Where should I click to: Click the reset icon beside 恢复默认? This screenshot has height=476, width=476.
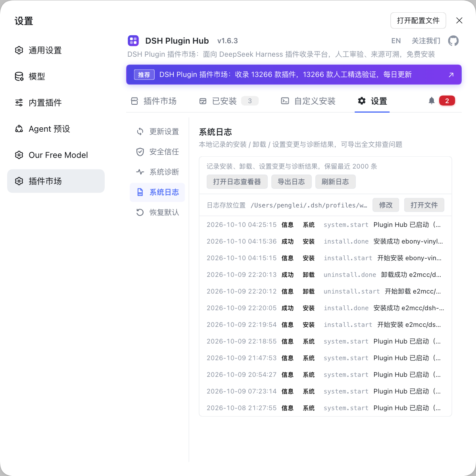tap(140, 212)
